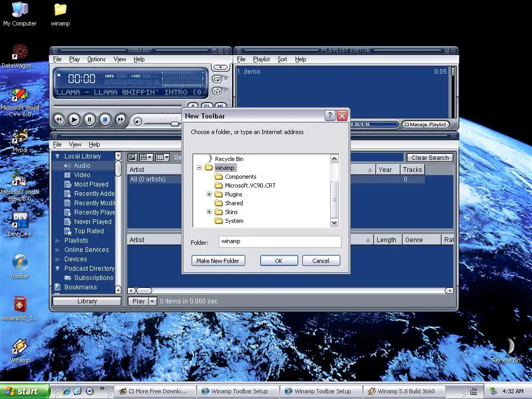
Task: Cancel the New Toolbar dialog
Action: point(321,261)
